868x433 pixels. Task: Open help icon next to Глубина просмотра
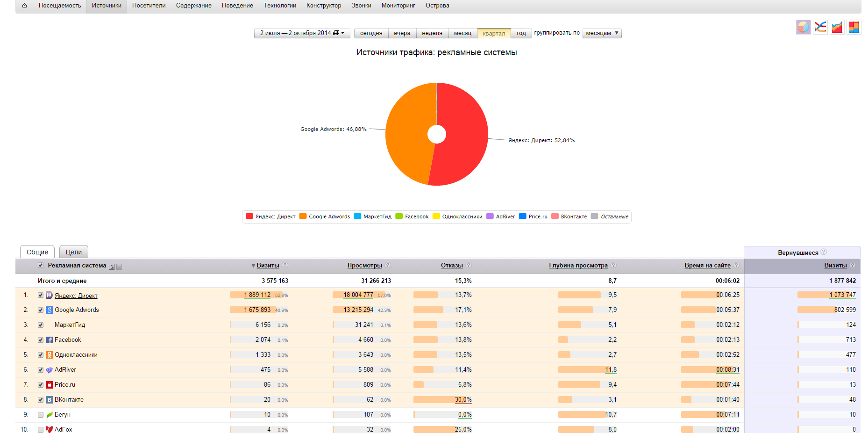tap(613, 265)
